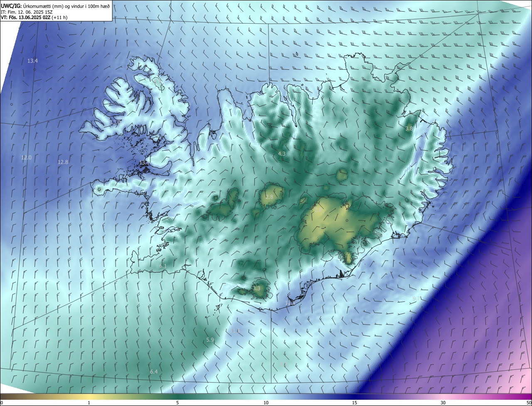
Task: Click the 5 tick on the colour scale
Action: click(x=177, y=403)
